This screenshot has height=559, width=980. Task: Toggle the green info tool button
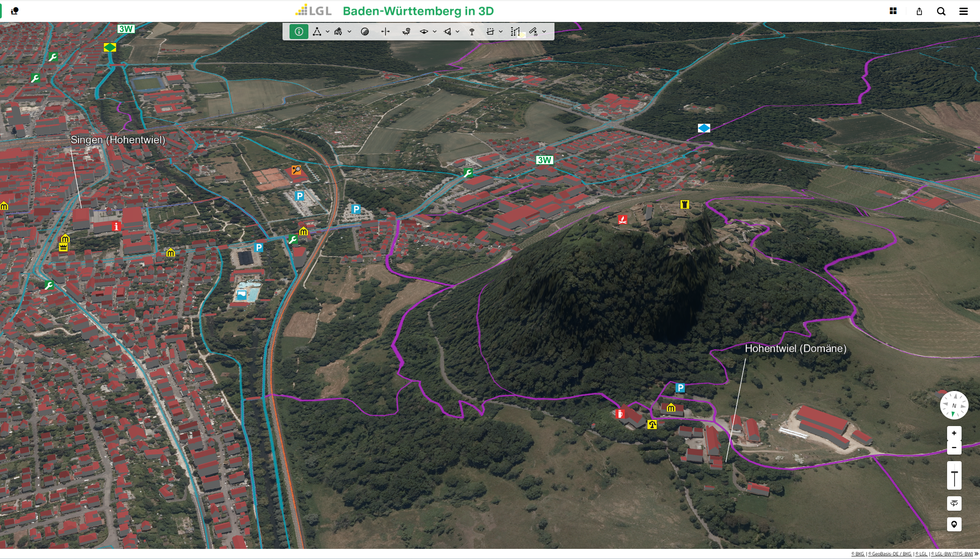299,32
